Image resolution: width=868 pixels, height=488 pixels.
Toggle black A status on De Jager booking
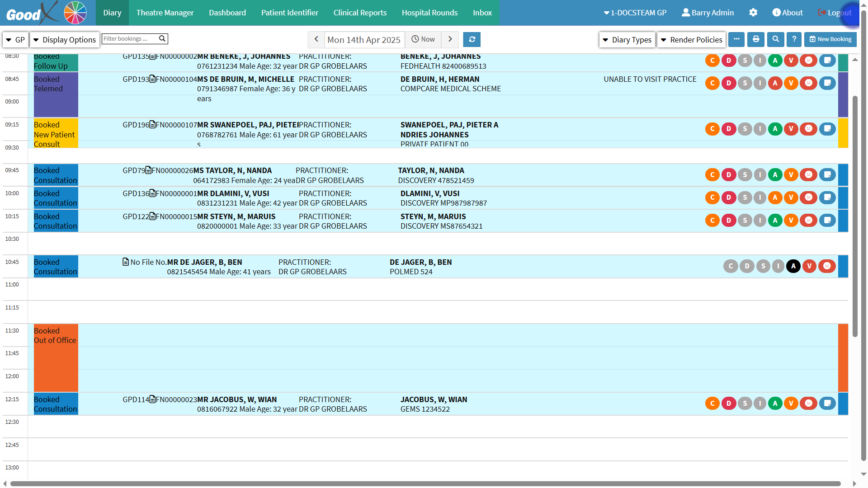tap(793, 266)
